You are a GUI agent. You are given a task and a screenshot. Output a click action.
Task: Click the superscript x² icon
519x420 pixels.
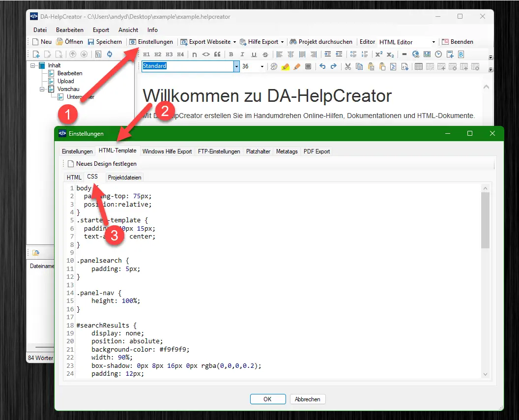(x=378, y=55)
